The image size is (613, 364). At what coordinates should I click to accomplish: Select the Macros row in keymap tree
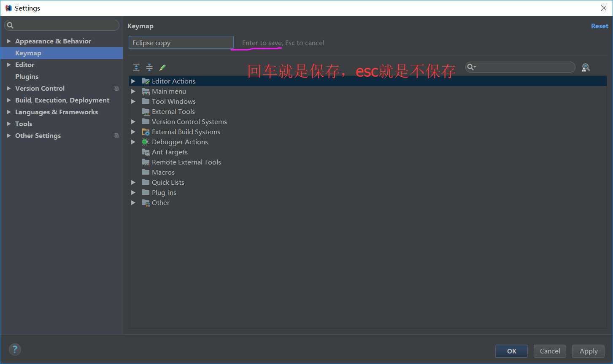tap(367, 172)
